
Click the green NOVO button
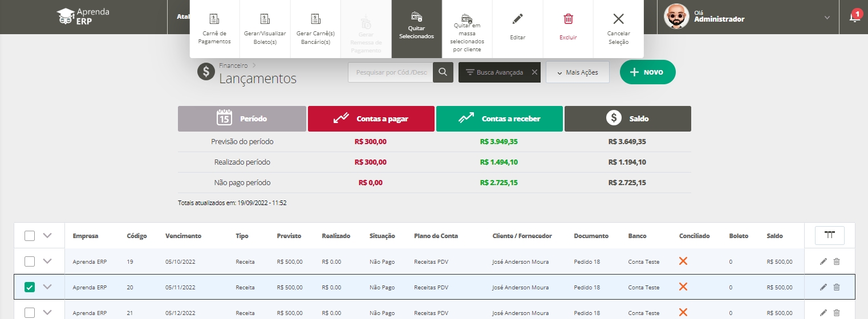647,72
